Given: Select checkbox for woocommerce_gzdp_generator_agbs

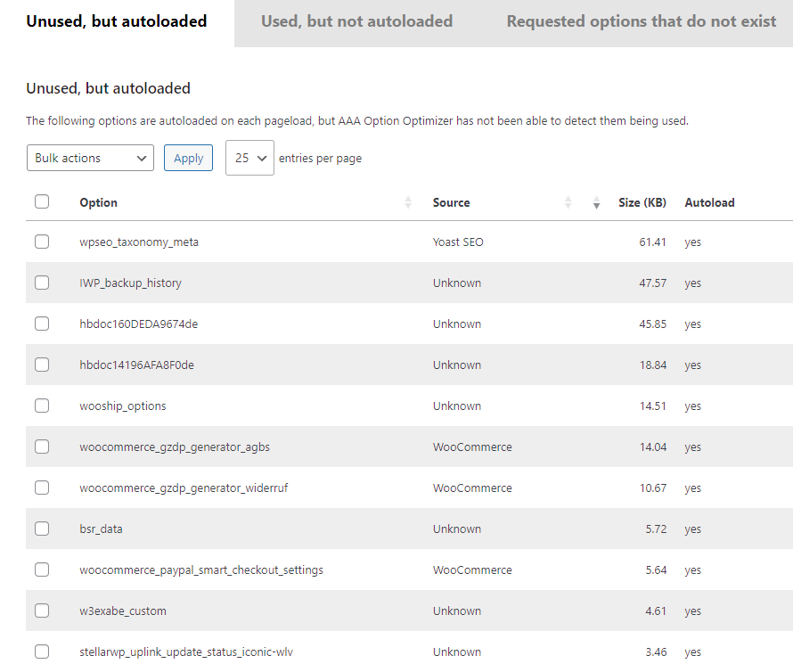Looking at the screenshot, I should [x=42, y=447].
